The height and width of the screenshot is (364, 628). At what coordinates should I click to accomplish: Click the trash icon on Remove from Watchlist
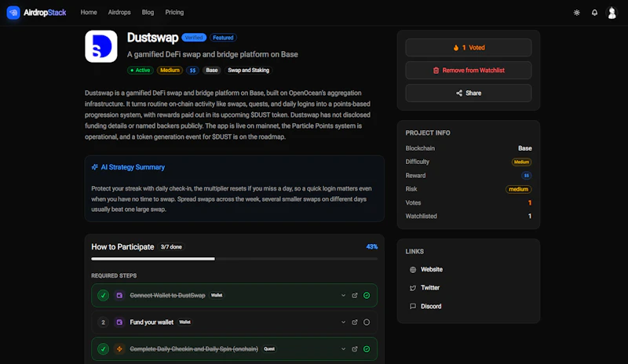click(436, 71)
